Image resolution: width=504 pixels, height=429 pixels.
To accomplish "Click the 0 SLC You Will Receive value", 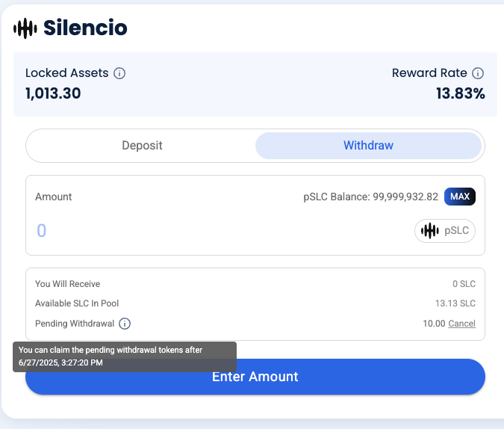I will point(463,284).
